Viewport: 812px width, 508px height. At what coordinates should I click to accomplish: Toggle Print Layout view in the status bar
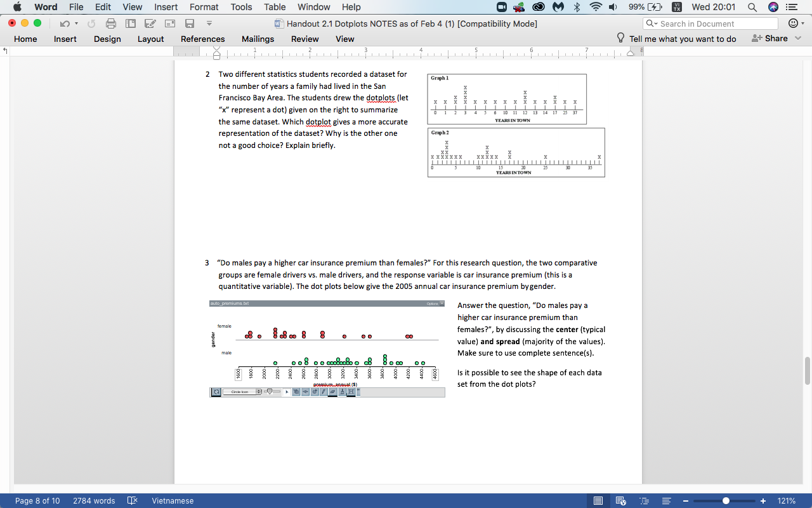coord(598,500)
